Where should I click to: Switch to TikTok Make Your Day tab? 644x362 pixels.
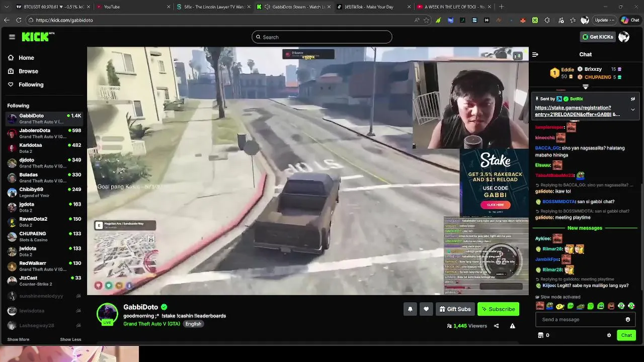click(x=372, y=7)
